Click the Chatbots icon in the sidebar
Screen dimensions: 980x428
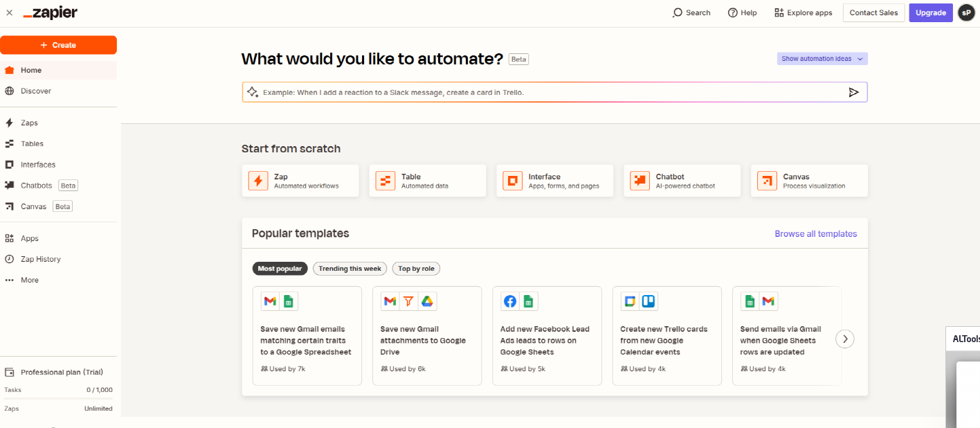pos(9,185)
